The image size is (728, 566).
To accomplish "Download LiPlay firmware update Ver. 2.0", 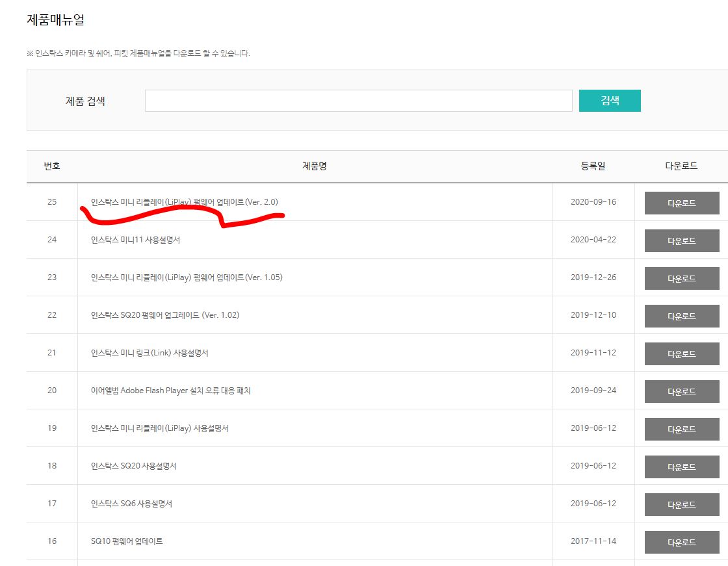I will [x=682, y=203].
